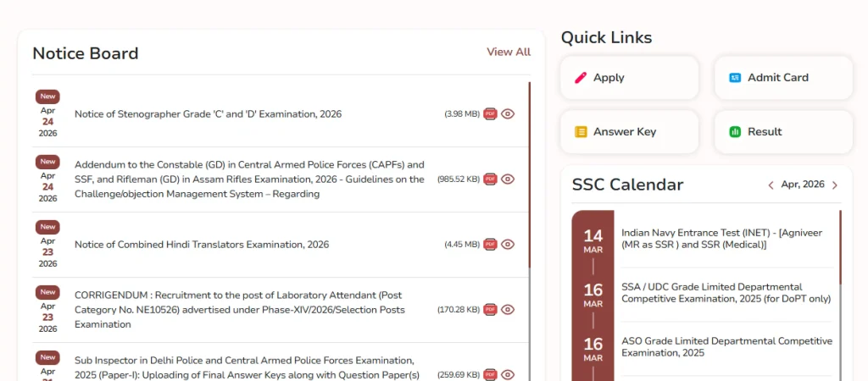Click View All on Notice Board
Screen dimensions: 868x381
509,52
